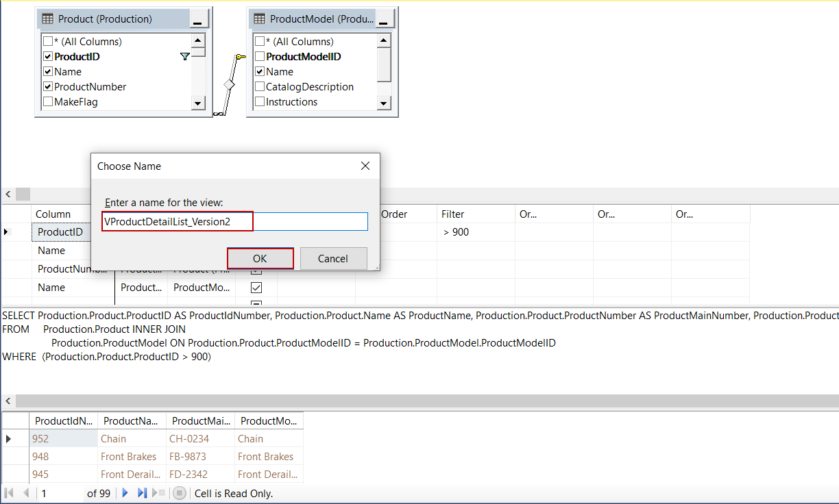The image size is (839, 504).
Task: Check the Instructions column checkbox
Action: pyautogui.click(x=260, y=102)
